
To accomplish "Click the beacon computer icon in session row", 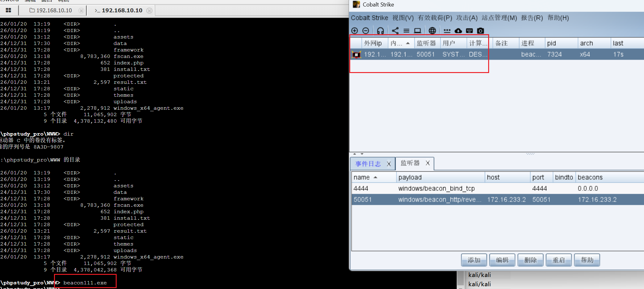I will (x=356, y=55).
